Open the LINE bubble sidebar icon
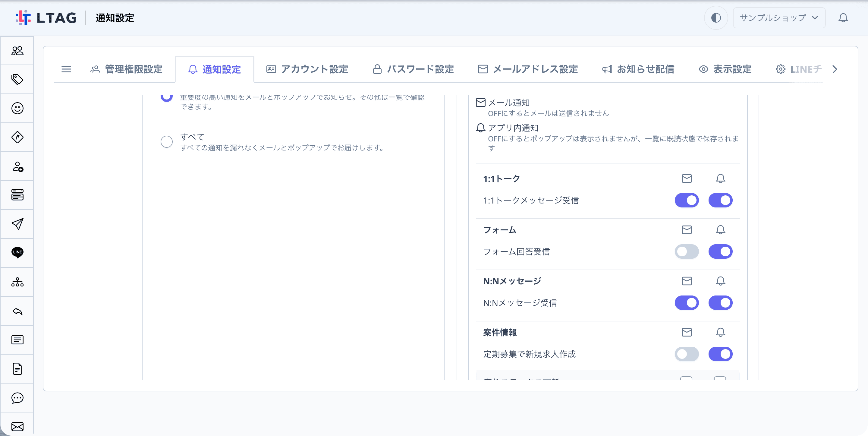The width and height of the screenshot is (868, 436). click(x=17, y=253)
